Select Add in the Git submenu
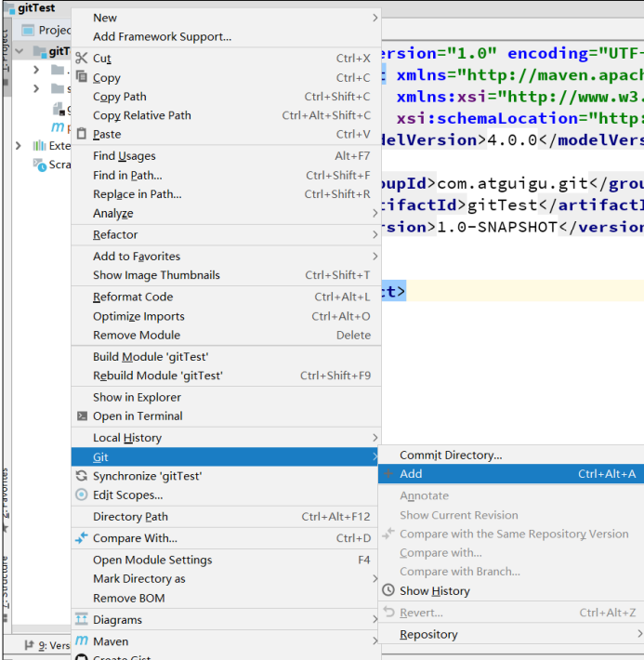 [x=411, y=474]
